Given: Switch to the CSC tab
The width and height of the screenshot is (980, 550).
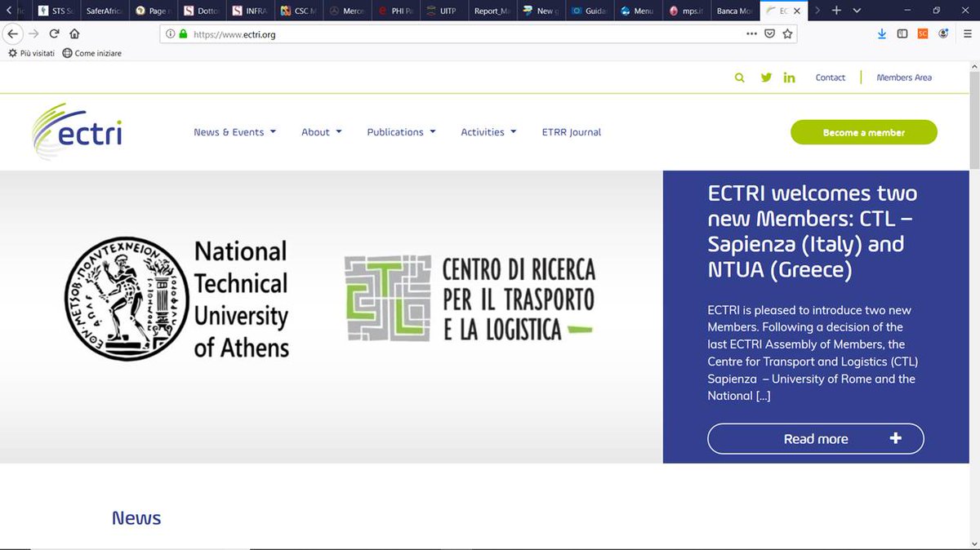Looking at the screenshot, I should (x=298, y=11).
